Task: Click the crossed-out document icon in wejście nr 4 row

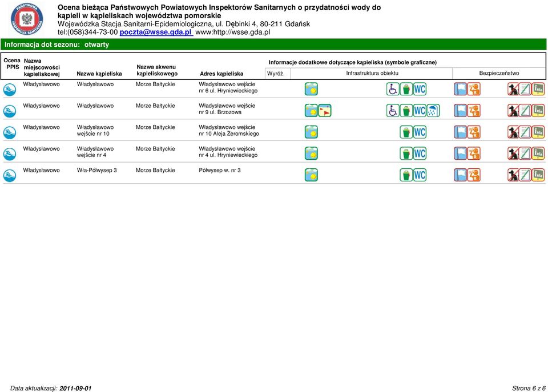Action: coord(525,153)
